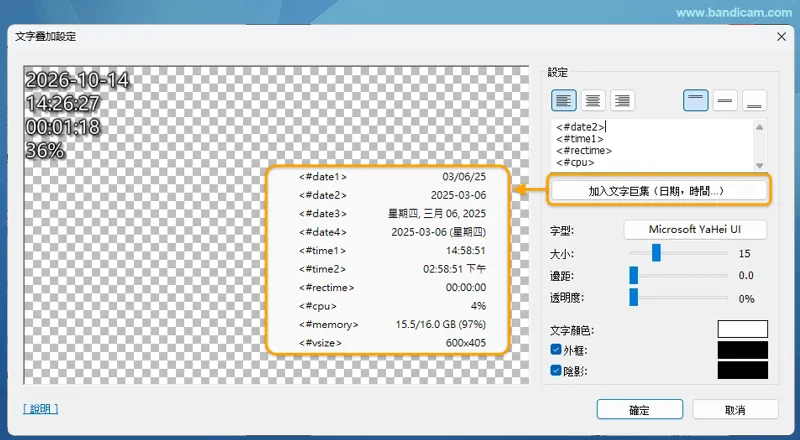
Task: Align overlay text to the left
Action: pos(564,101)
